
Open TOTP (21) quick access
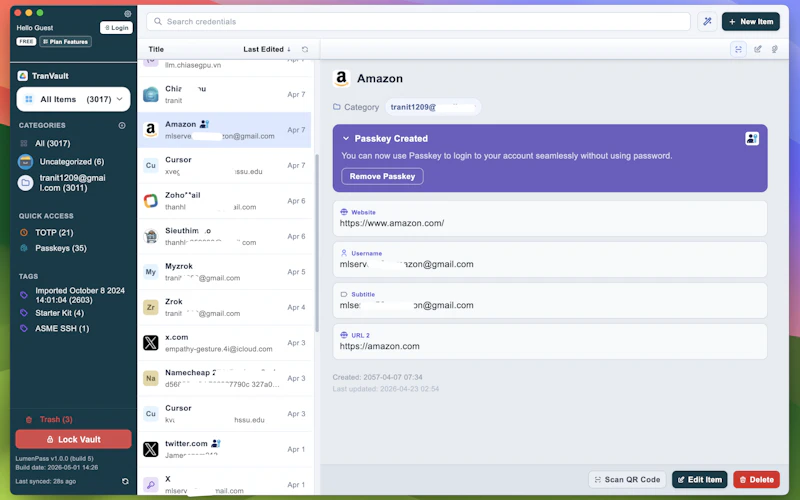(x=54, y=232)
